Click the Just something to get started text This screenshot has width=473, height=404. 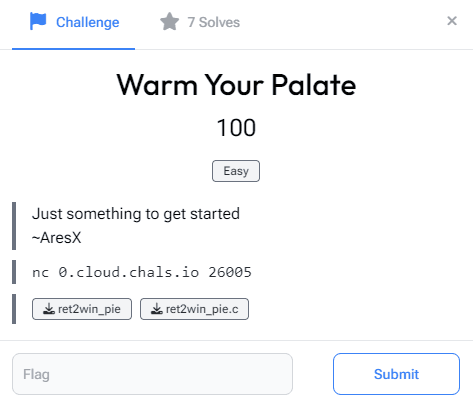point(136,214)
